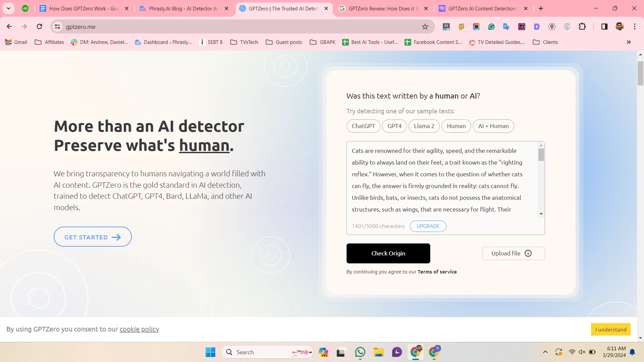The width and height of the screenshot is (644, 362).
Task: Load the Human sample text
Action: pos(456,126)
